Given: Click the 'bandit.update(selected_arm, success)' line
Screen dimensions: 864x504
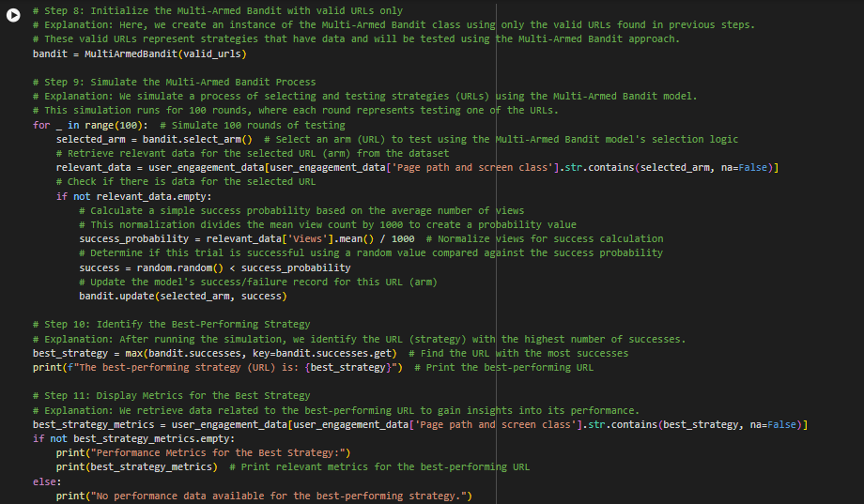Looking at the screenshot, I should pyautogui.click(x=183, y=297).
